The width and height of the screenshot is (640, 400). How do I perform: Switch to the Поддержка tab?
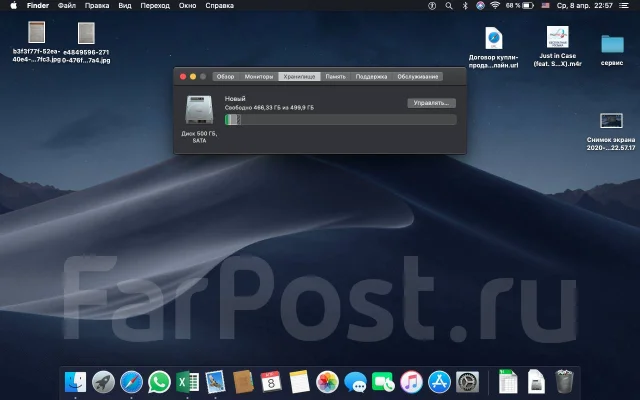[x=371, y=76]
